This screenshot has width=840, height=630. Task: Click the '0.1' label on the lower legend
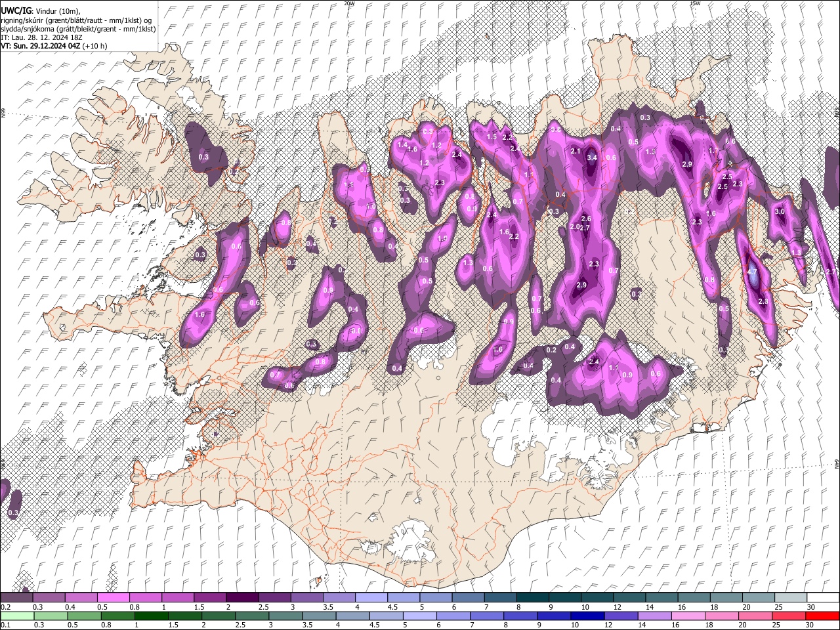(5, 625)
